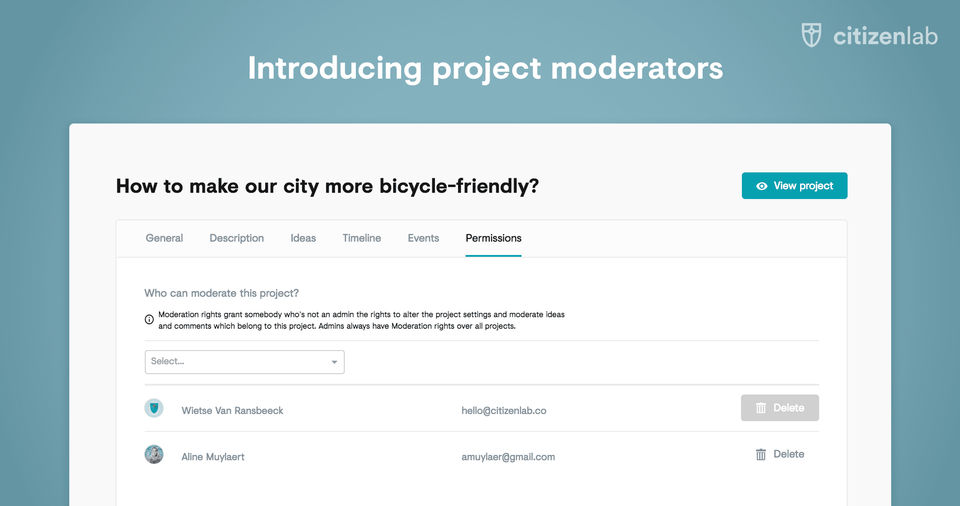Click the amuylaer@gmail.com email address

(x=508, y=457)
